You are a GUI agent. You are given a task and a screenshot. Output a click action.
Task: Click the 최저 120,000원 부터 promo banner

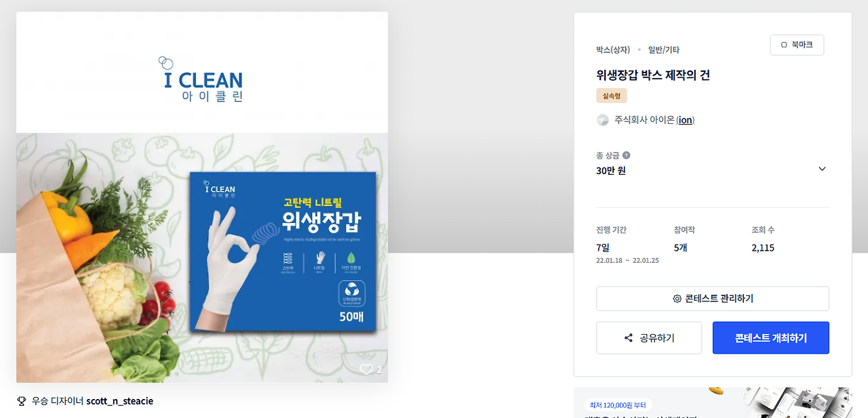(713, 402)
